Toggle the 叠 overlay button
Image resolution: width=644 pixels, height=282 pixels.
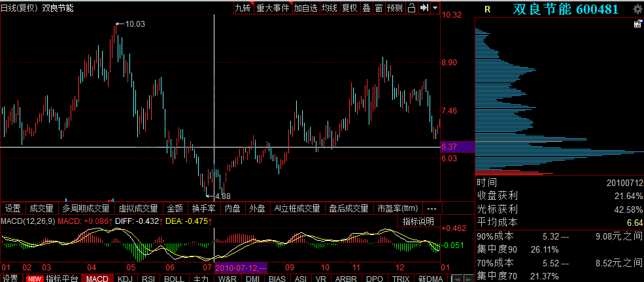[x=366, y=8]
